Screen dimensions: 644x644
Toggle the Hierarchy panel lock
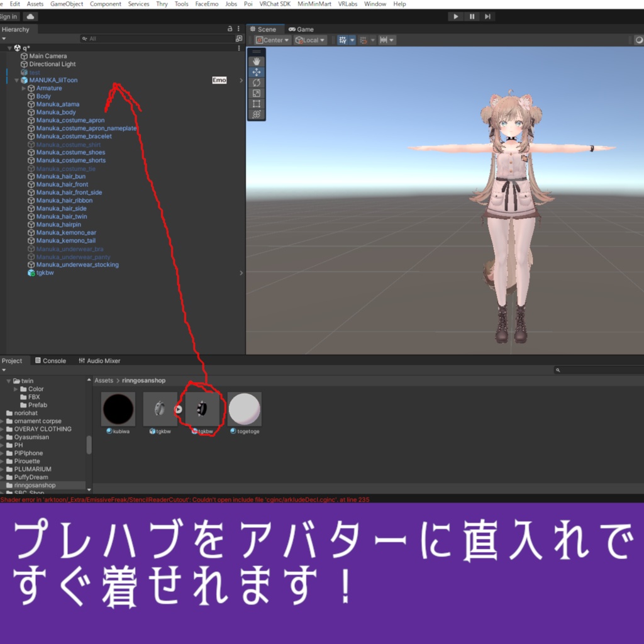(x=230, y=29)
